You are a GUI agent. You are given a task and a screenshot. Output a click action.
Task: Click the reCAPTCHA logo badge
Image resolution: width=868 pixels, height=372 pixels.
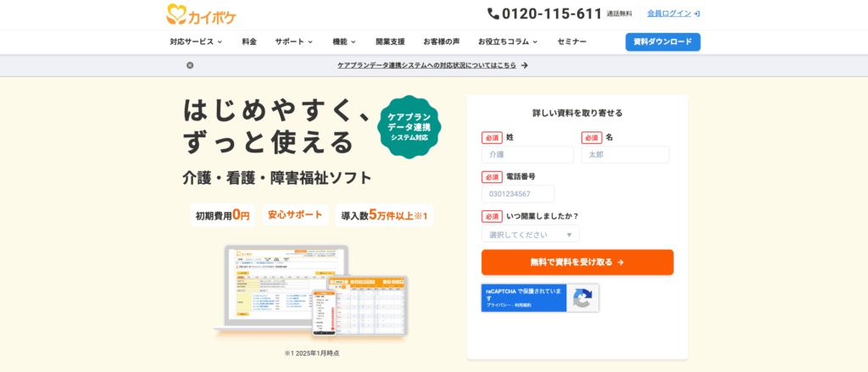pyautogui.click(x=581, y=298)
